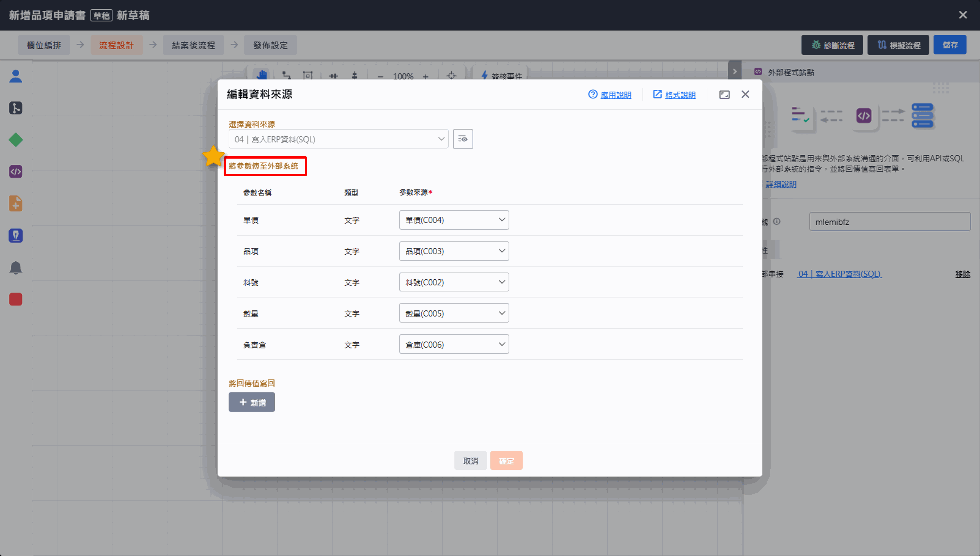Viewport: 980px width, 556px height.
Task: Open the 格式說明 format link
Action: pos(680,95)
